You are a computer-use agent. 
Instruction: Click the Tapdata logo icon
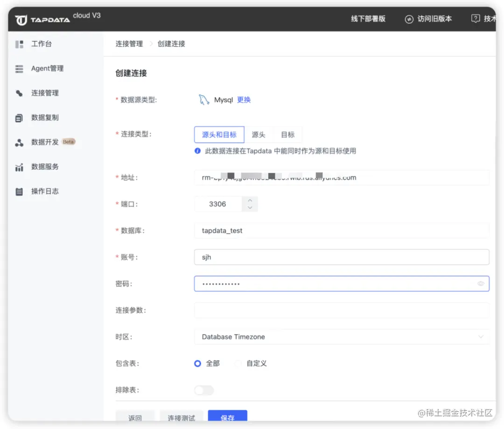coord(21,20)
